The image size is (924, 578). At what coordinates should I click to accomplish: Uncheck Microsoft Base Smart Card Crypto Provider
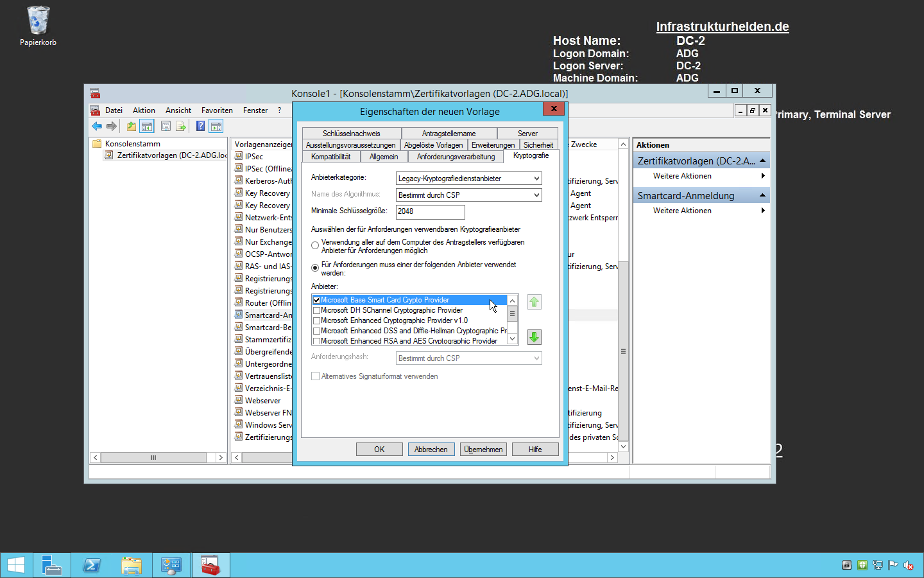click(x=316, y=300)
